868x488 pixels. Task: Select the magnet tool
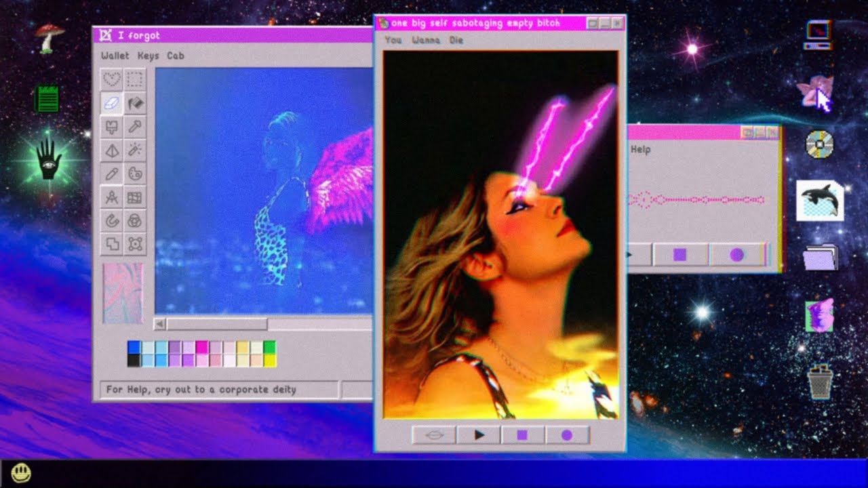tap(112, 221)
